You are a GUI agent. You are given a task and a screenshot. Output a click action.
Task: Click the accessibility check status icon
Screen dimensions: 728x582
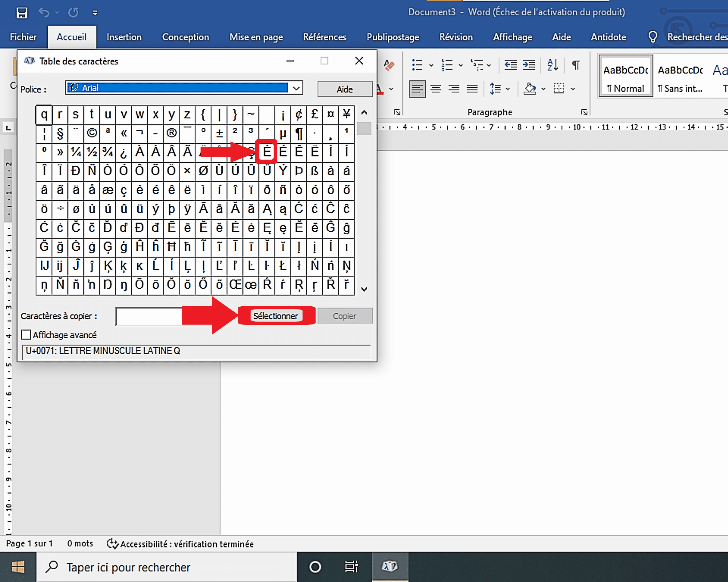click(112, 544)
